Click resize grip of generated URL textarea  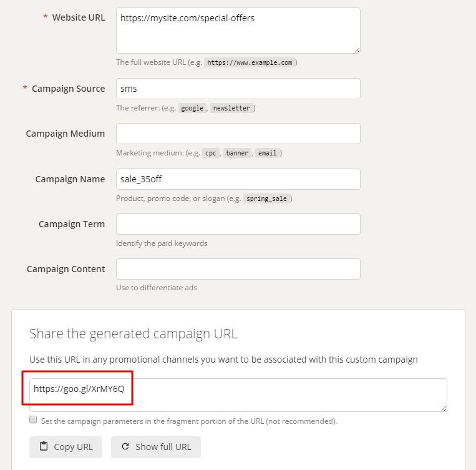coord(444,408)
